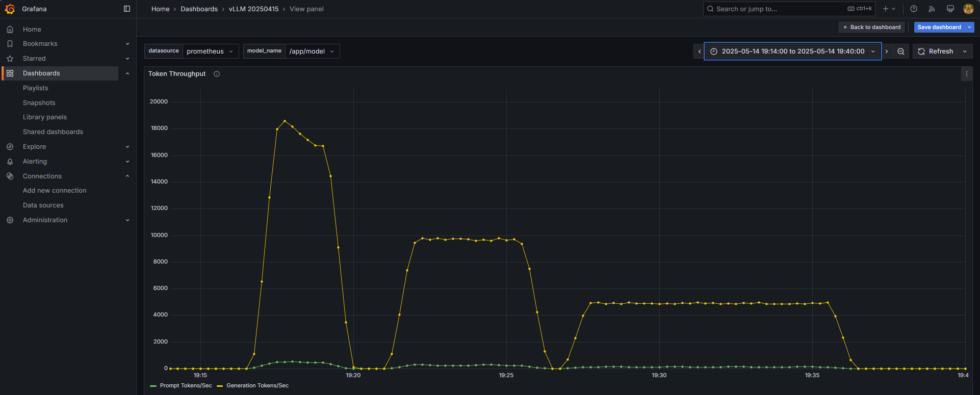Open the time range picker
Screen dimensions: 980x395
coord(793,51)
